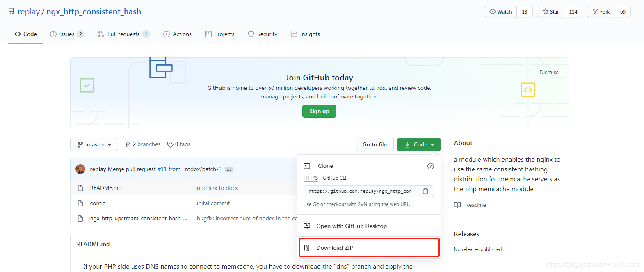Click the commit author avatar
Screen dimensions: 644x272
[x=80, y=169]
